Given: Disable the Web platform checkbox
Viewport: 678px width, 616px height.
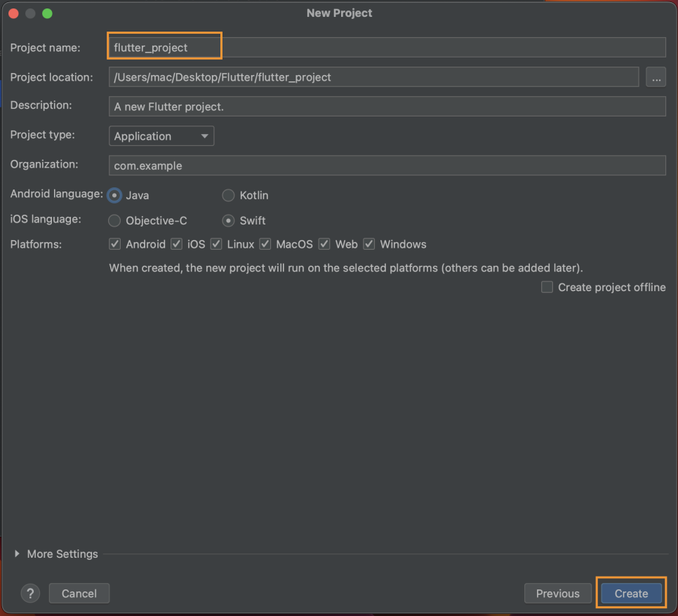Looking at the screenshot, I should (324, 244).
